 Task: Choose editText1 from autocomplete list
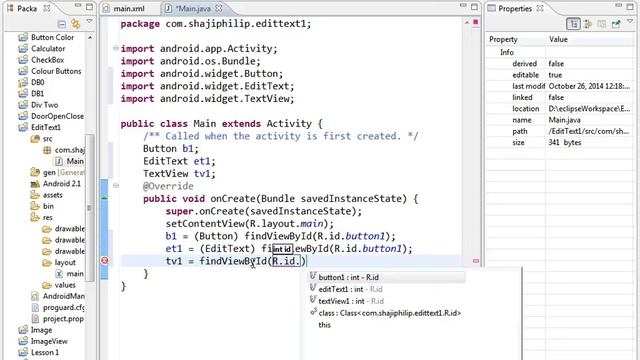387,289
